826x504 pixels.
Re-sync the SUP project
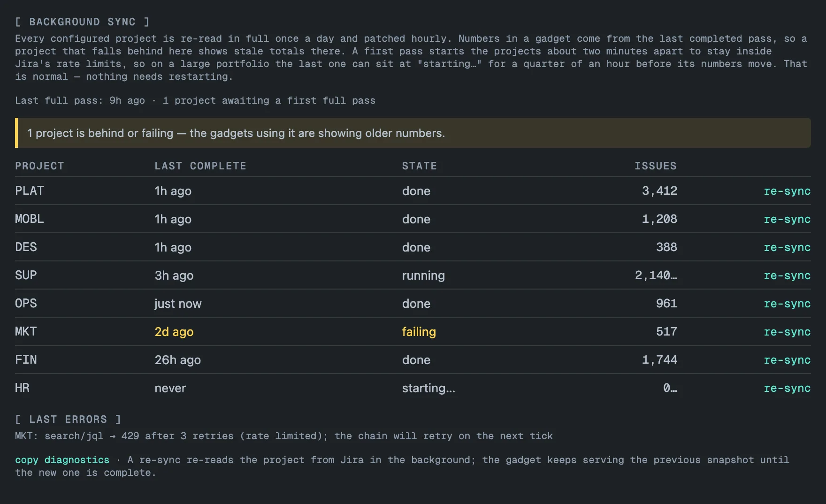pos(787,275)
